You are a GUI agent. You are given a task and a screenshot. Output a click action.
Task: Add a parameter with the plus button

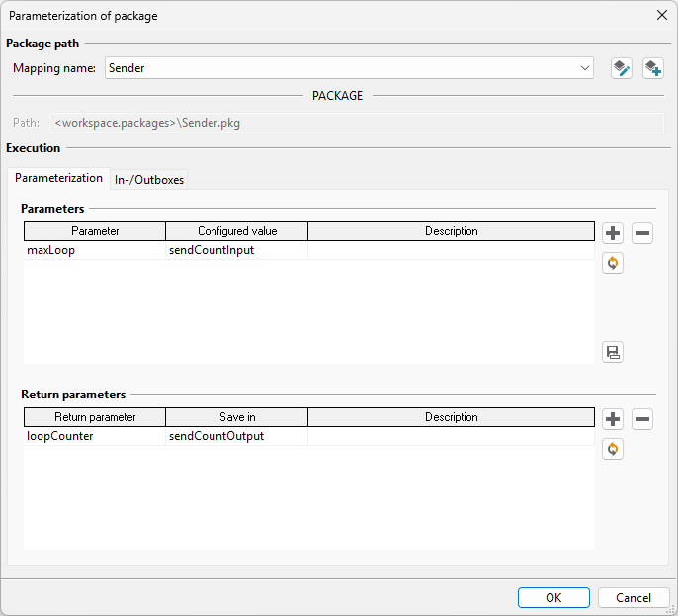(613, 233)
